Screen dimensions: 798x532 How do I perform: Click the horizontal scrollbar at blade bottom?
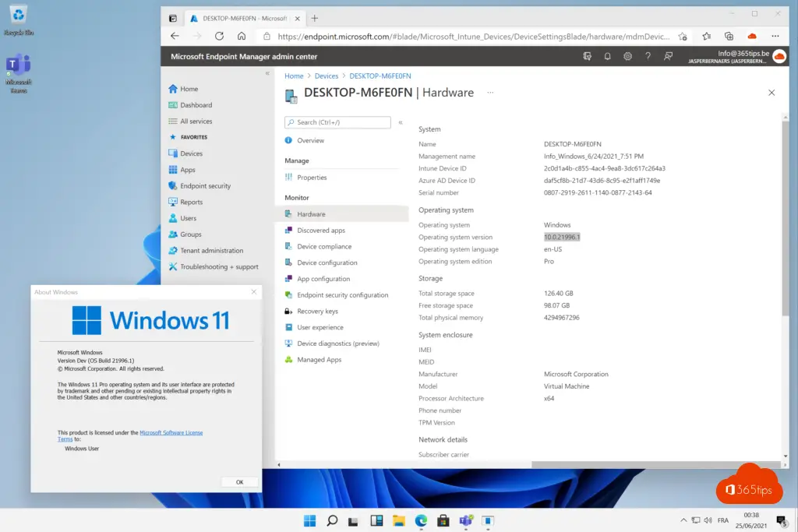point(655,464)
